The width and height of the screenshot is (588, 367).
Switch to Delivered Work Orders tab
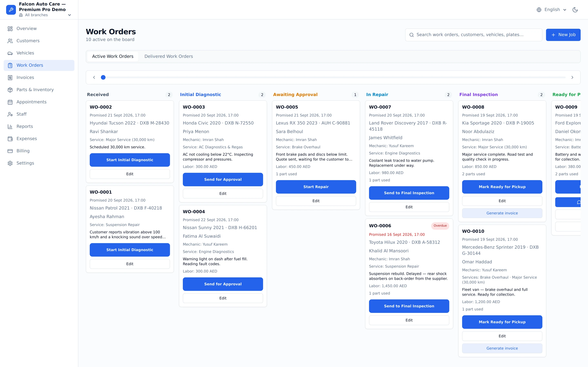pos(169,56)
